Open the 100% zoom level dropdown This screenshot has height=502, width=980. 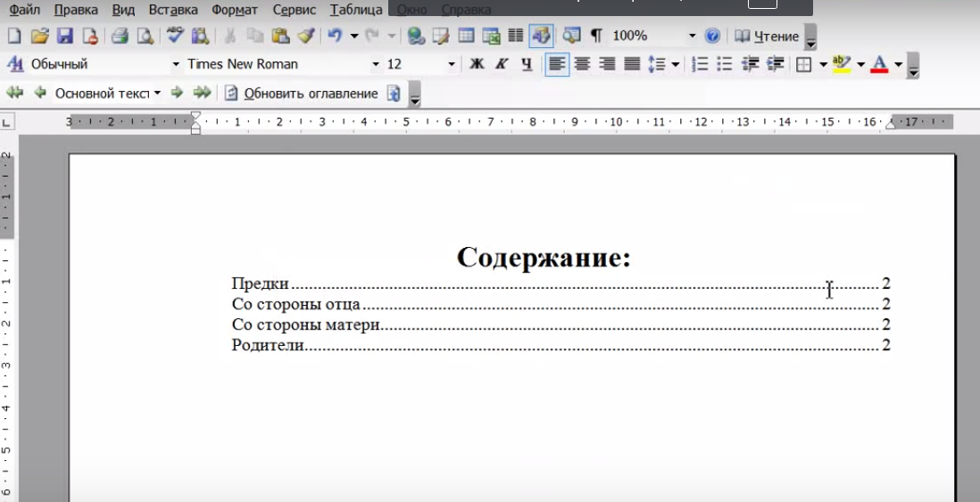[x=692, y=37]
